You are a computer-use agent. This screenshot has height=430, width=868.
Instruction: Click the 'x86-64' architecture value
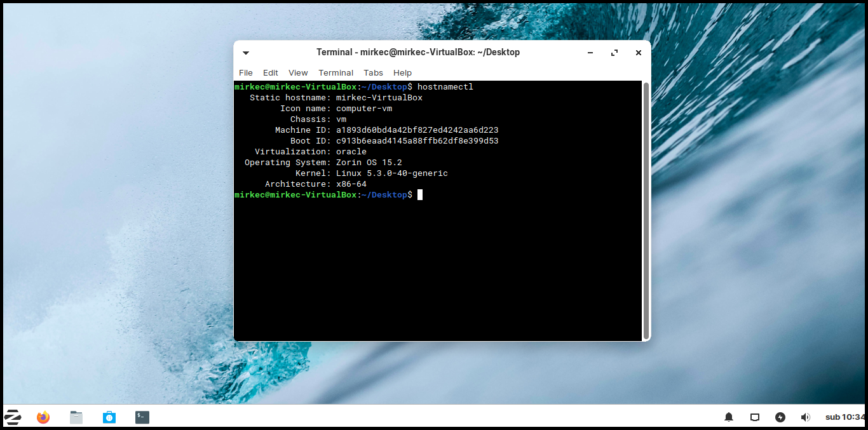[x=351, y=184]
